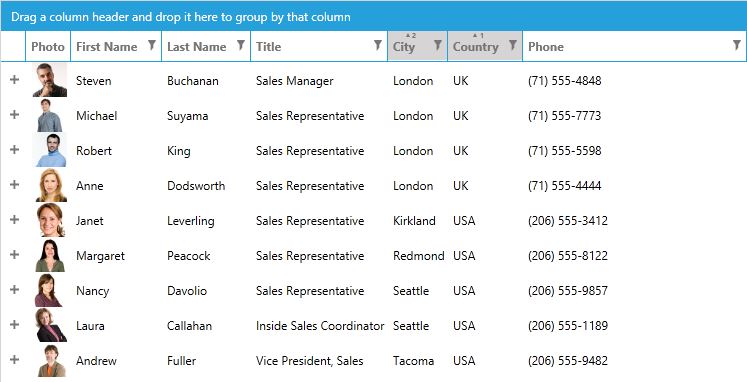Image resolution: width=747 pixels, height=382 pixels.
Task: Expand Michael Suyama row details
Action: (14, 114)
